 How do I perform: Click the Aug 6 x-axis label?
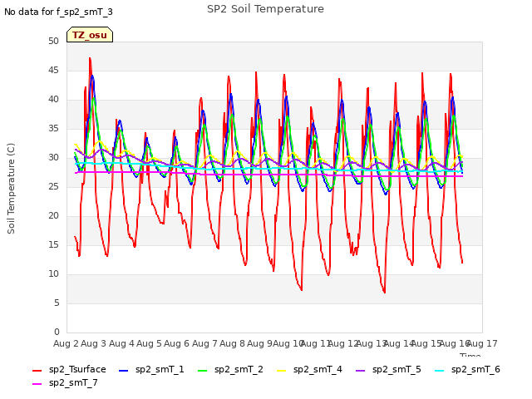click(x=176, y=343)
